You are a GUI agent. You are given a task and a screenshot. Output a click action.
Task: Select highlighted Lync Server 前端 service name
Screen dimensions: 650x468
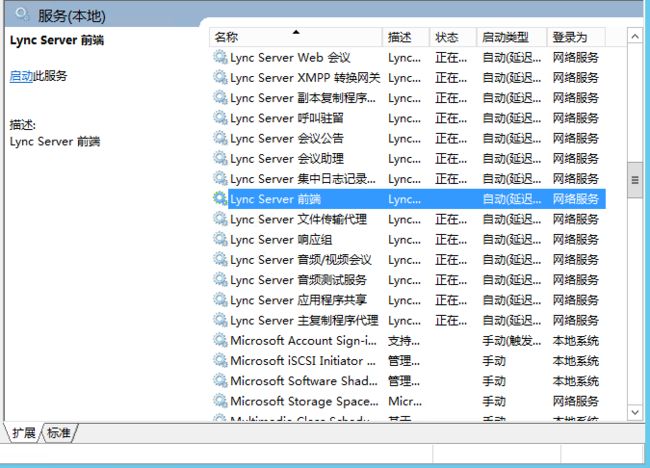tap(276, 199)
